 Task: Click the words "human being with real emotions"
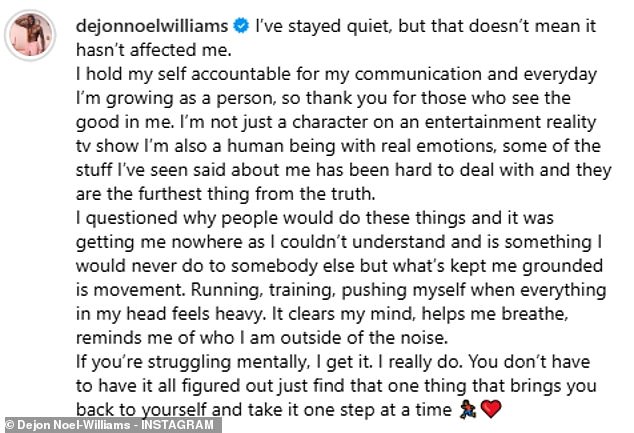tap(361, 146)
